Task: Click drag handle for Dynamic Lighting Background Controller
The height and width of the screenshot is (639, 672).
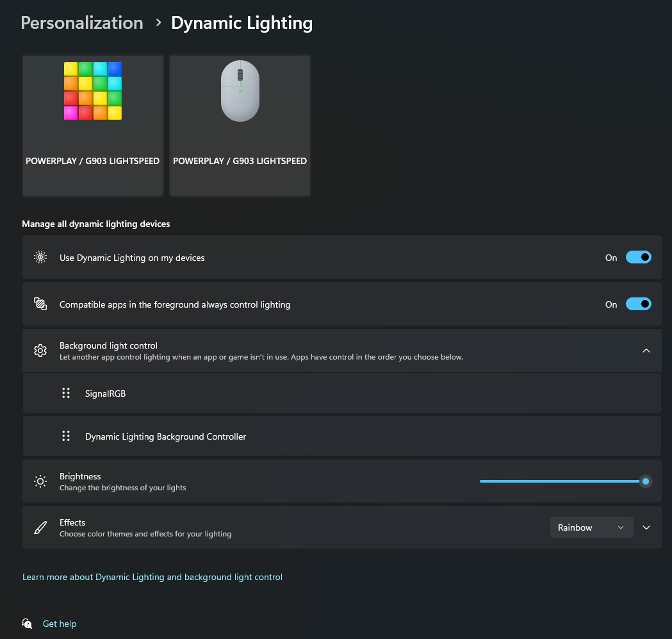Action: coord(65,436)
